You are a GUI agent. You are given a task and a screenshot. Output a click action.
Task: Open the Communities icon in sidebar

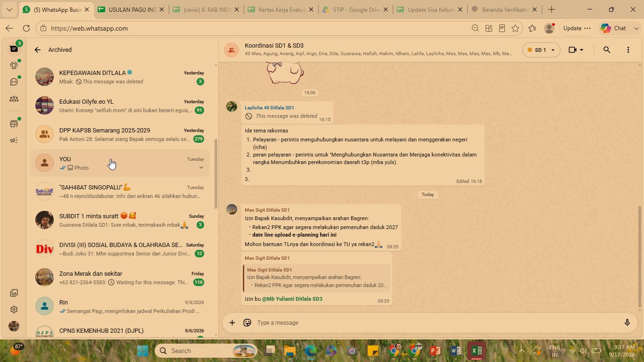14,99
